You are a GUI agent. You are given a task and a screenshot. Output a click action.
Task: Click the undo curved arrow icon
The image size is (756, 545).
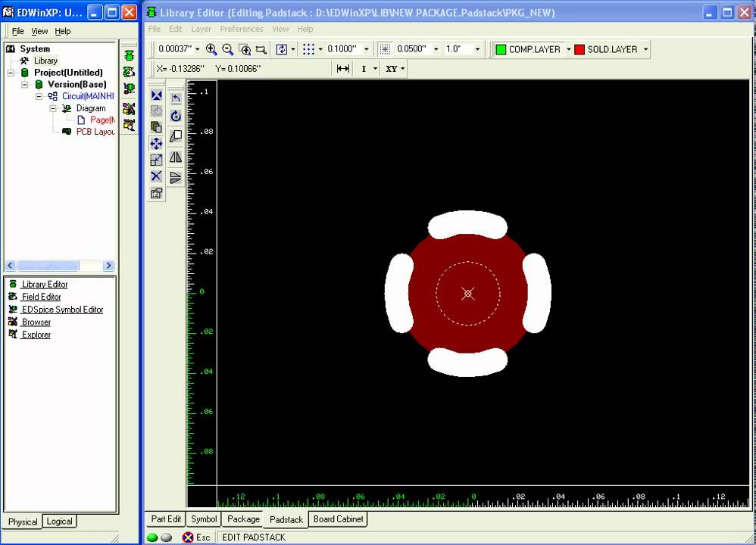[x=176, y=99]
